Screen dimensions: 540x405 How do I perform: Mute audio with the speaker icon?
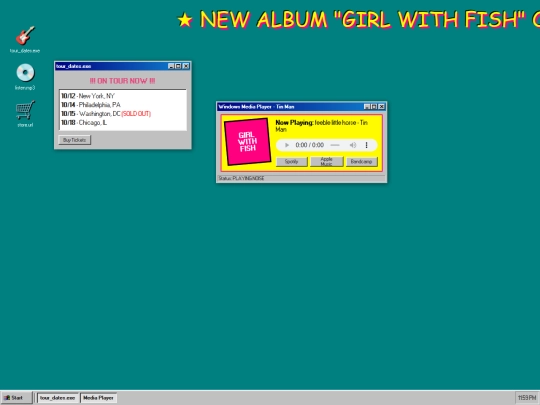point(353,145)
